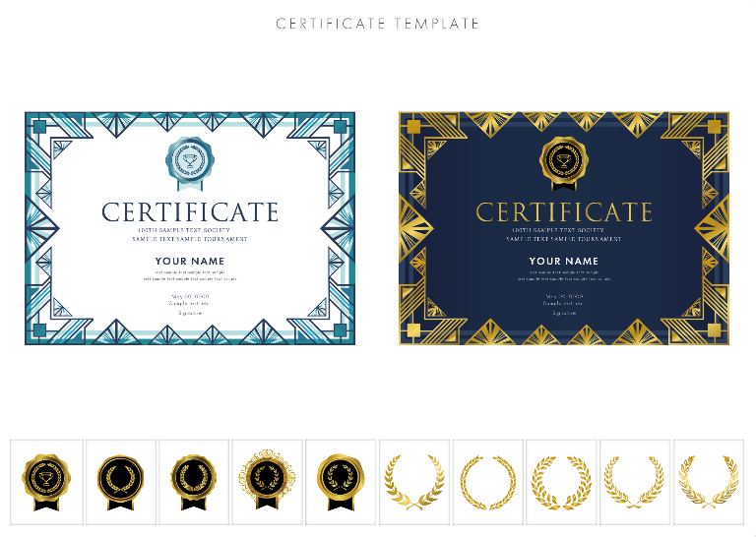
Task: Click the navy CERTIFICATE title on white certificate
Action: click(x=190, y=212)
